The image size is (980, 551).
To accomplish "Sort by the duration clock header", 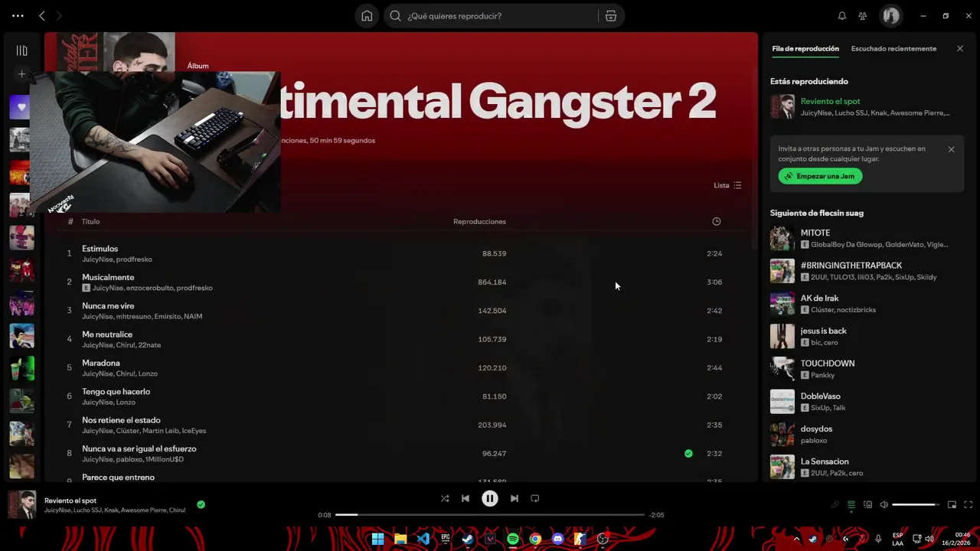I will (x=717, y=221).
